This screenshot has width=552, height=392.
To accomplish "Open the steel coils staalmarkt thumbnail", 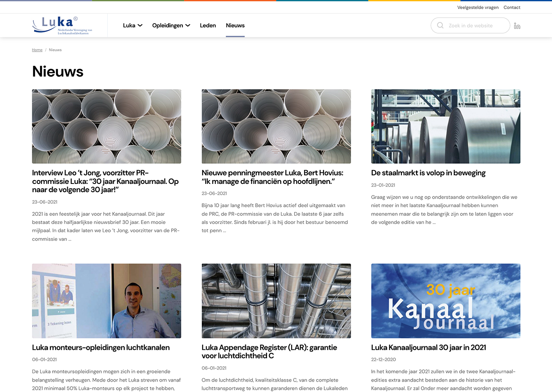I will coord(446,126).
